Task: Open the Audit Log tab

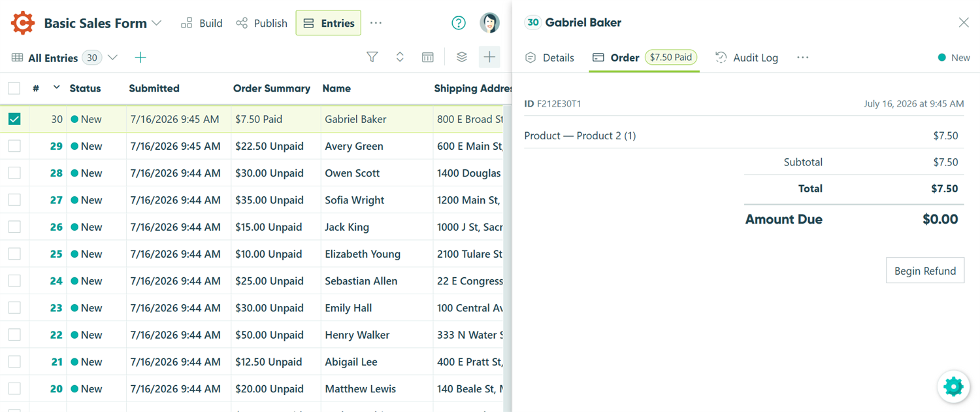Action: tap(747, 58)
